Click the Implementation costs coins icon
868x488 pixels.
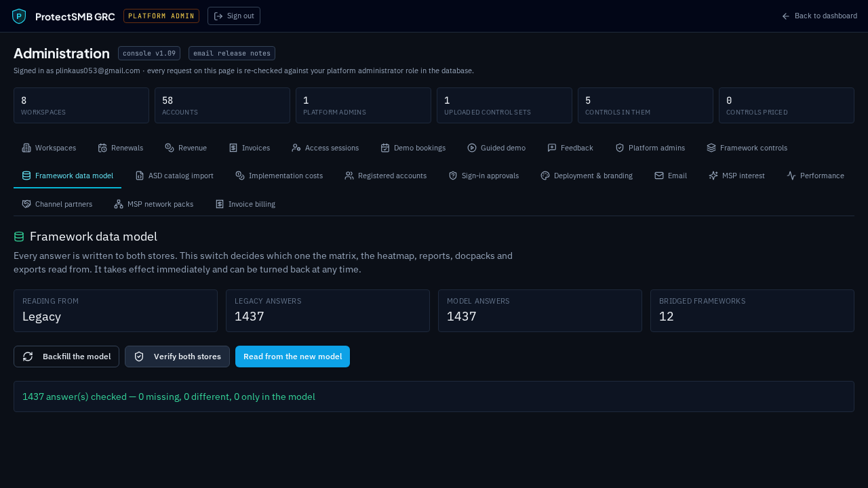click(x=240, y=176)
